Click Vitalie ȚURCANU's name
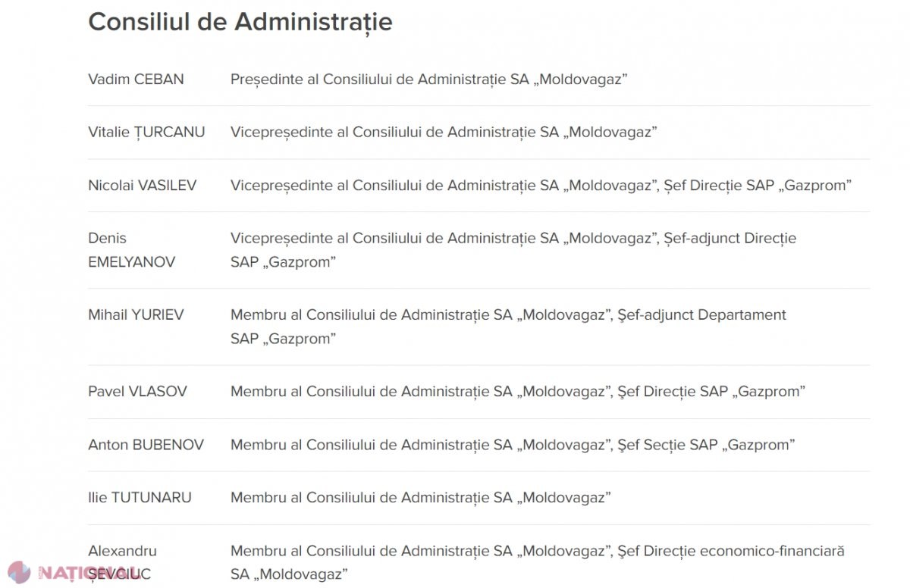This screenshot has height=588, width=910. point(146,132)
